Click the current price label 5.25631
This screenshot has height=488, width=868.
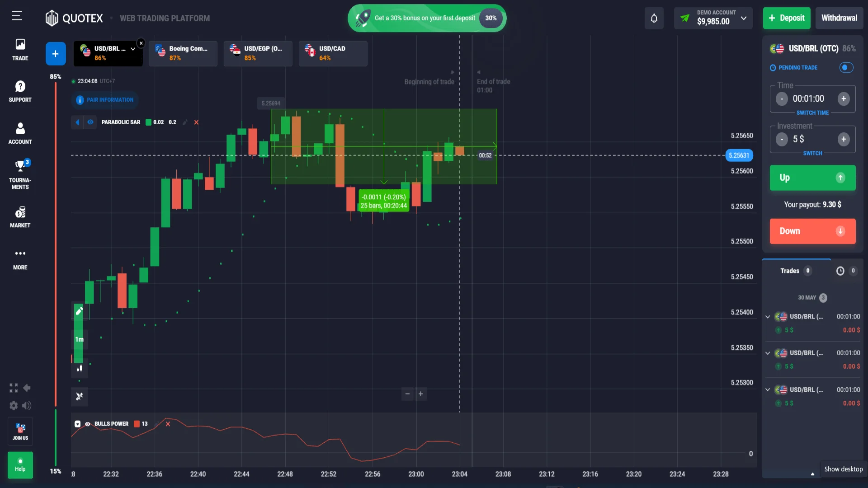(x=739, y=155)
